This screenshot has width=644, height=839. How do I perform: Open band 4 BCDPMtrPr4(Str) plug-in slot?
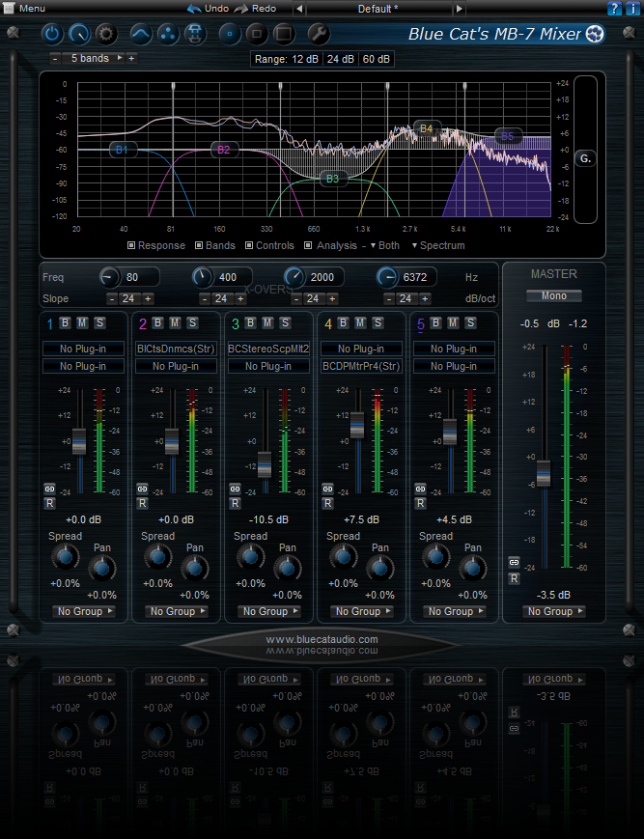361,367
